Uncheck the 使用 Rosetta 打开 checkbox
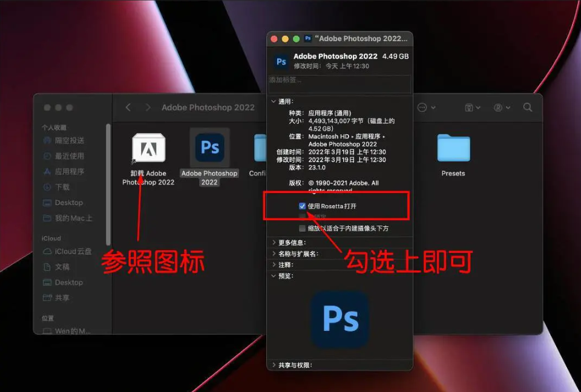581x392 pixels. tap(302, 206)
